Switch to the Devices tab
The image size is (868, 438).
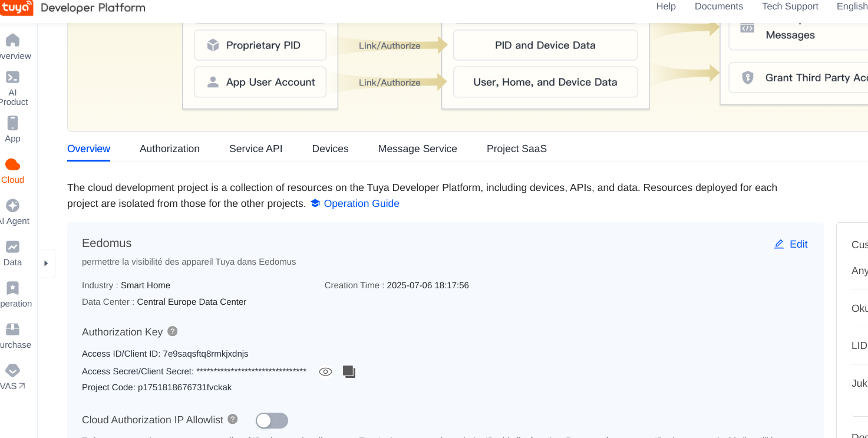330,149
